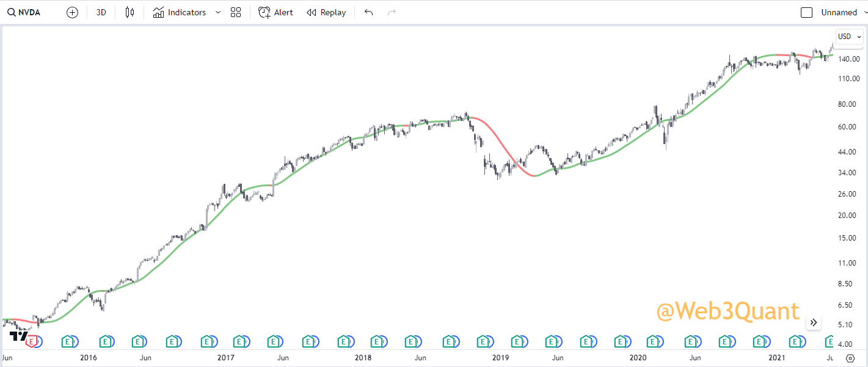Open indicator templates four-squares icon
Viewport: 868px width, 367px height.
point(236,12)
